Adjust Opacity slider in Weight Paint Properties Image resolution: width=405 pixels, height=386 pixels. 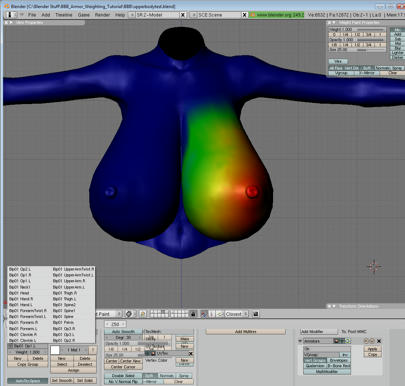tap(357, 40)
